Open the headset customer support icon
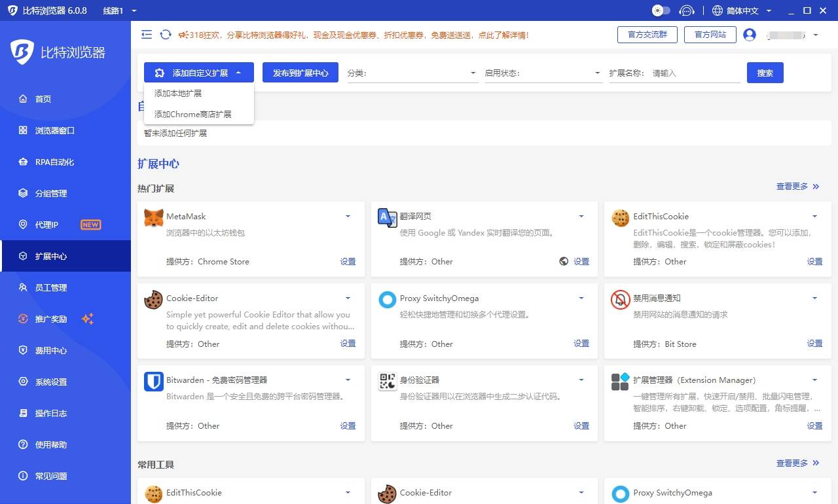This screenshot has height=504, width=838. [x=687, y=10]
